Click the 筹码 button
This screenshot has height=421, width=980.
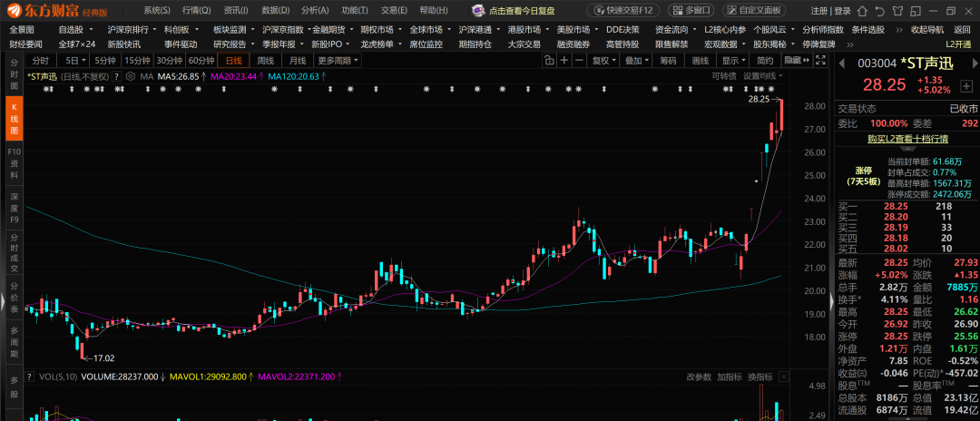pyautogui.click(x=668, y=60)
